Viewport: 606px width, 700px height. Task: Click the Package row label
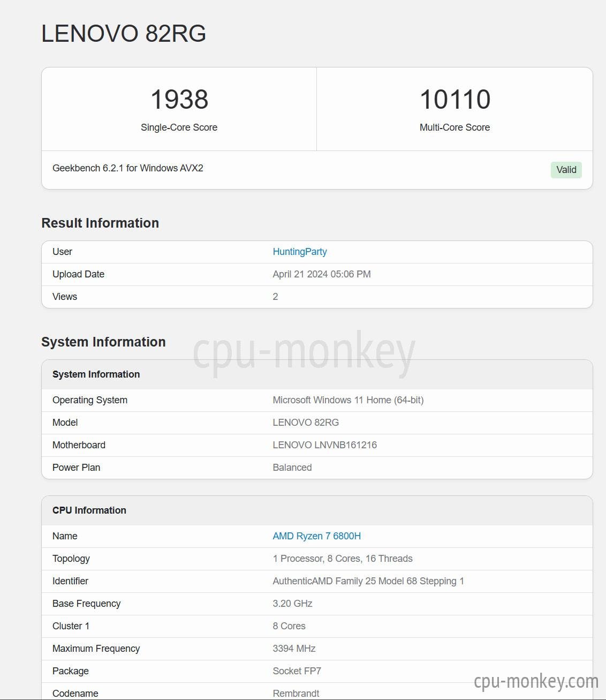[x=71, y=671]
